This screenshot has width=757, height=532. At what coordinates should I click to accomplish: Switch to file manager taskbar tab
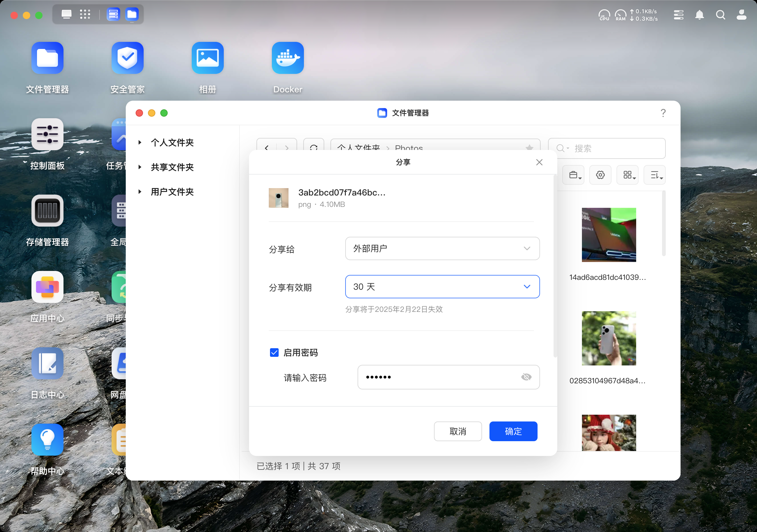pyautogui.click(x=132, y=14)
